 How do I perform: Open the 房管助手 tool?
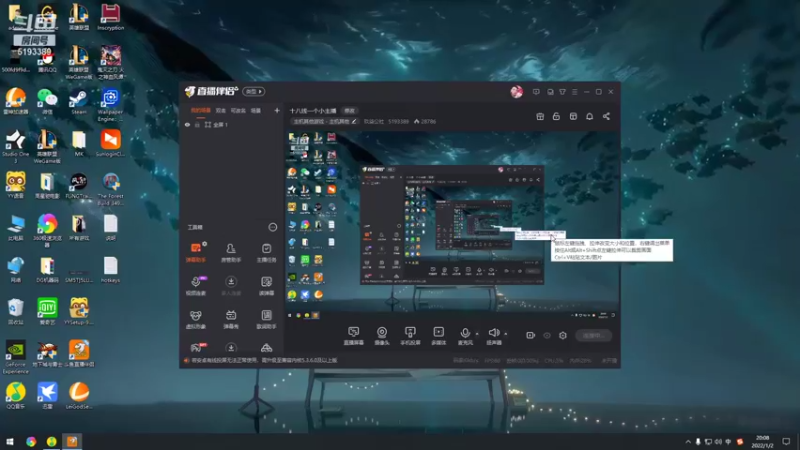pyautogui.click(x=231, y=253)
